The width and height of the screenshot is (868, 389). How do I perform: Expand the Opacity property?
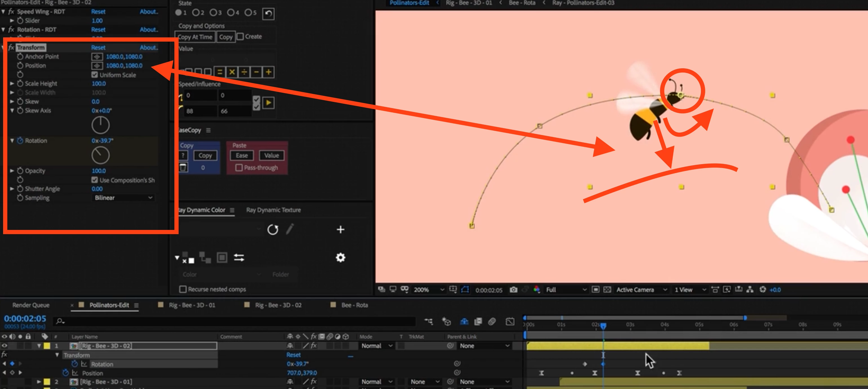pyautogui.click(x=12, y=171)
